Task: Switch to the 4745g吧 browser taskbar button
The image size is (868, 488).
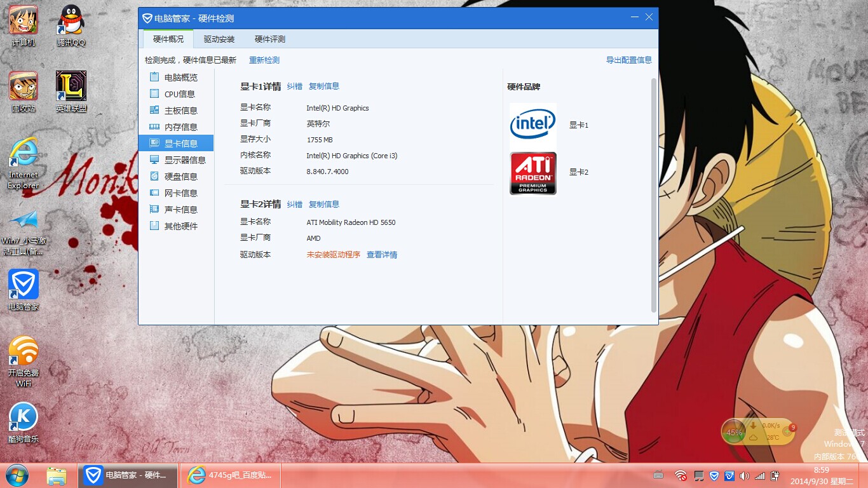Action: coord(231,475)
